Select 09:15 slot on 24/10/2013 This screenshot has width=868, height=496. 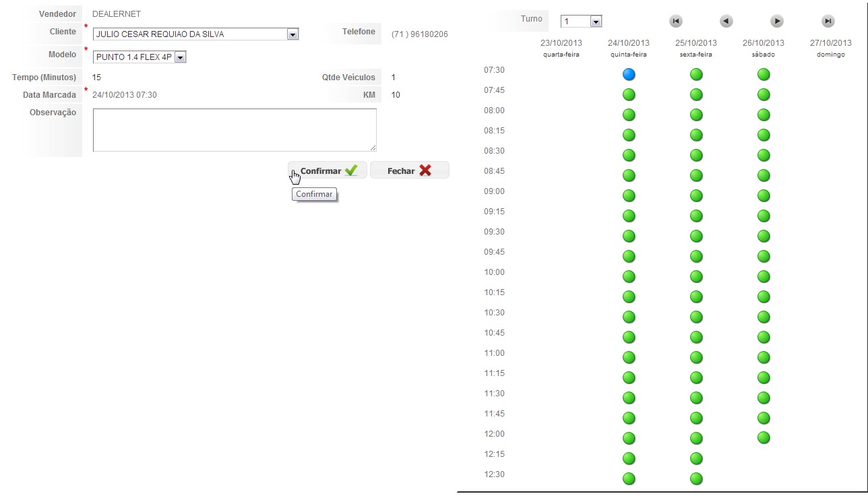point(629,216)
